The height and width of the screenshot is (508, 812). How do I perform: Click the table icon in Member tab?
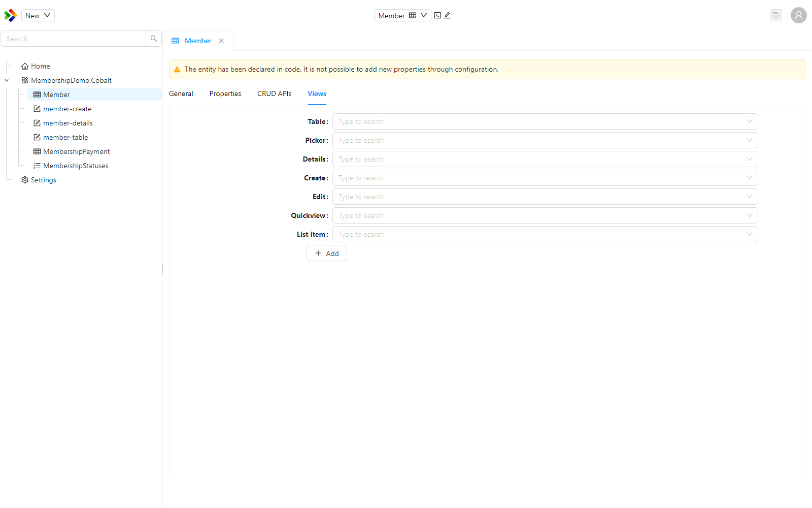[x=175, y=41]
